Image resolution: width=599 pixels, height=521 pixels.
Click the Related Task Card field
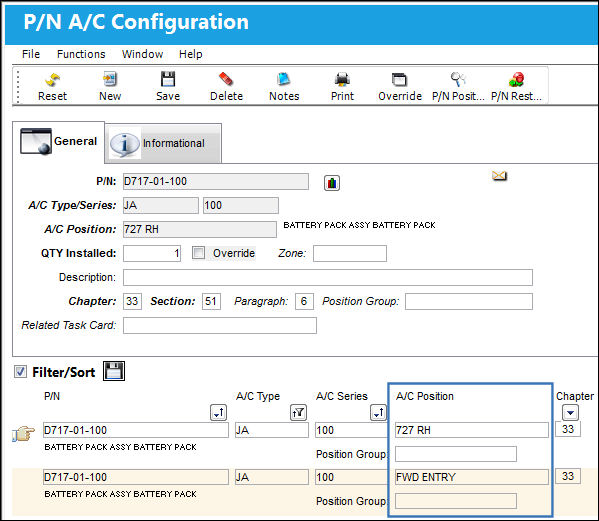(220, 325)
